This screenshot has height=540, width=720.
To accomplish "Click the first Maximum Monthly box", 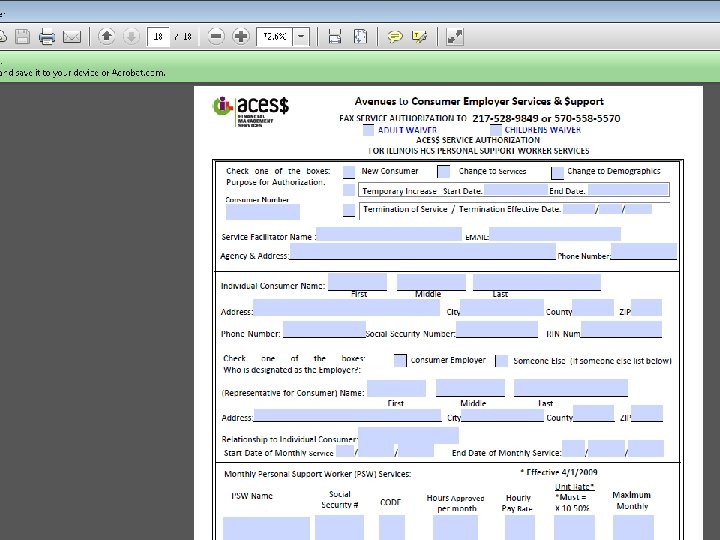I will tap(633, 528).
